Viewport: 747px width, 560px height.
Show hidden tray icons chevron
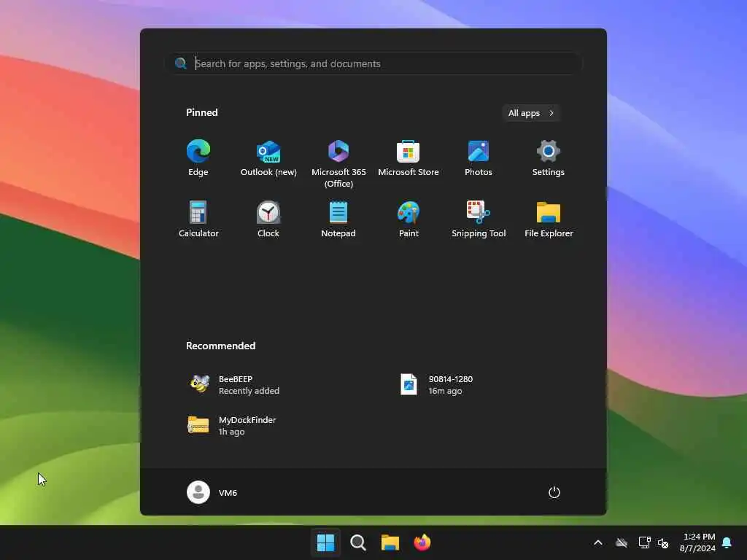(x=598, y=542)
